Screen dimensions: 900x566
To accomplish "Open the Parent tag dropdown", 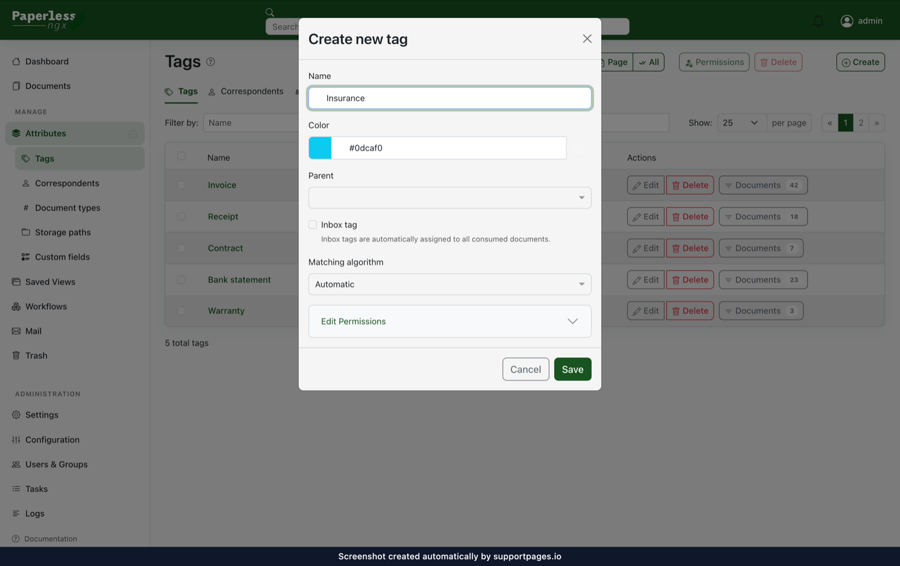I will (x=449, y=197).
